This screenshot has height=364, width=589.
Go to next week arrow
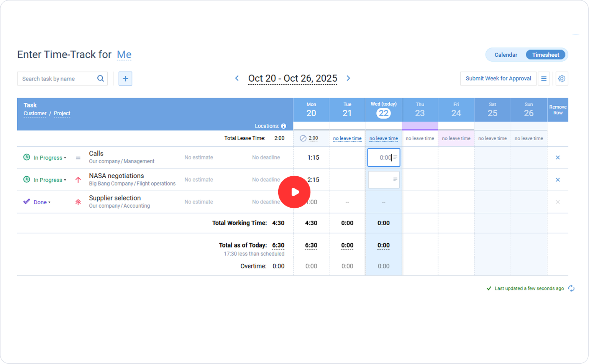click(348, 78)
